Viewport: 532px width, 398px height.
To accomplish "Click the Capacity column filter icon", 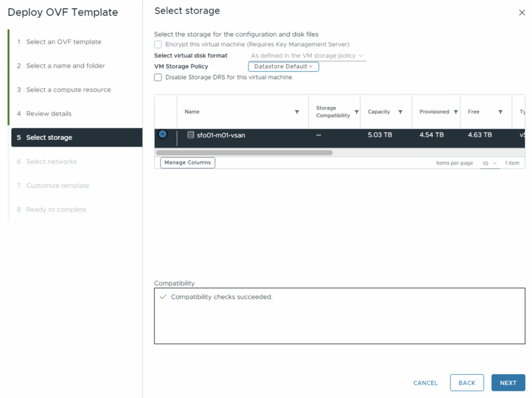I will (400, 112).
